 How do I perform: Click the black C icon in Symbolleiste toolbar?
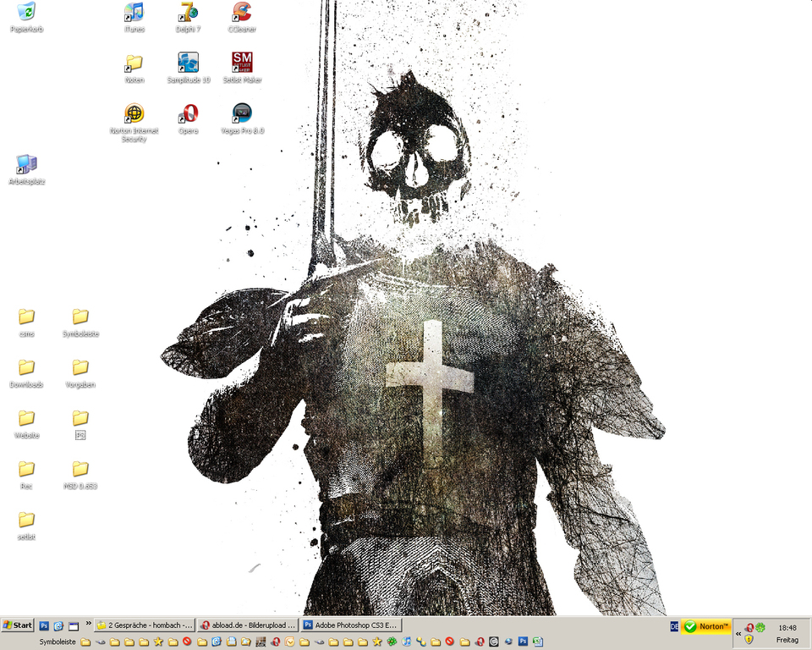(493, 642)
